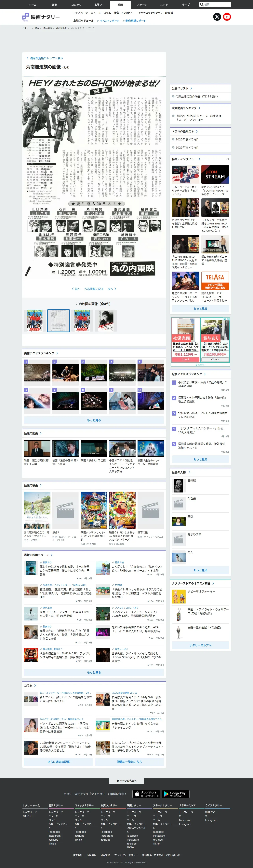This screenshot has width=253, height=868.
Task: Switch to the ライブ top tab
Action: pos(186,5)
